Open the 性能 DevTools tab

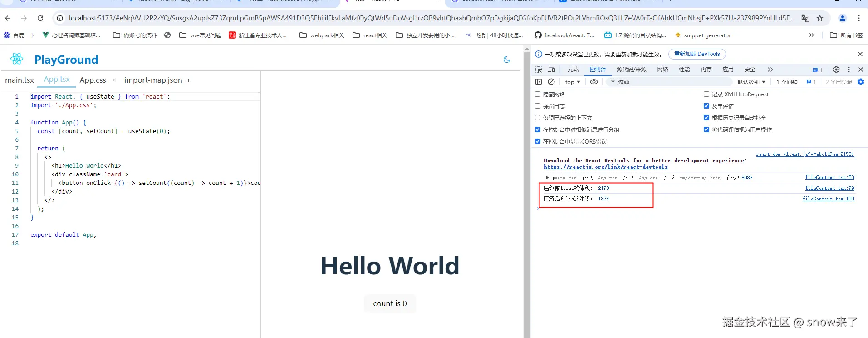(684, 70)
